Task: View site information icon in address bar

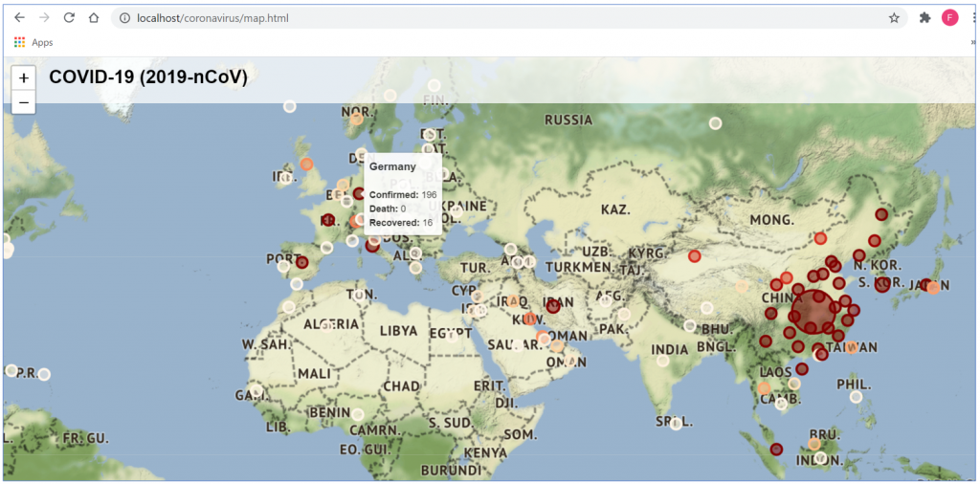Action: point(123,18)
